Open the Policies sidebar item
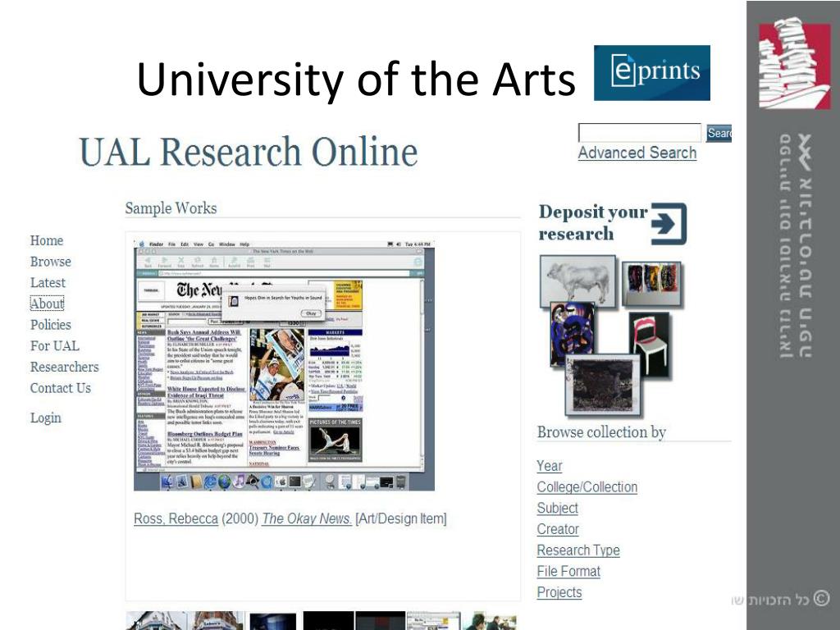This screenshot has height=630, width=840. pos(50,325)
